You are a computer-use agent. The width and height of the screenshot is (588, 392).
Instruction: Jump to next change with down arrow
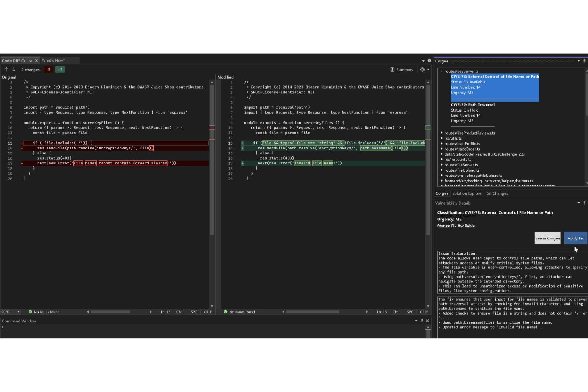(14, 70)
